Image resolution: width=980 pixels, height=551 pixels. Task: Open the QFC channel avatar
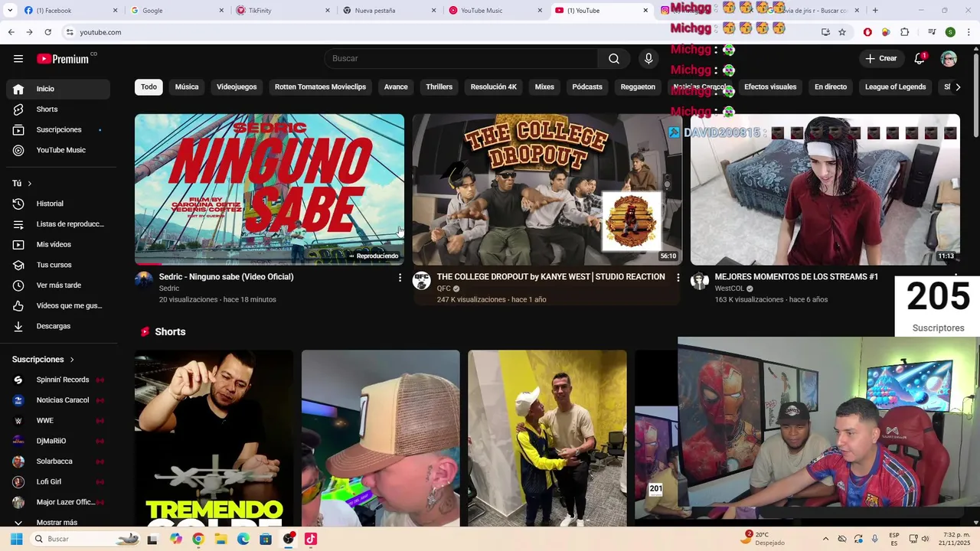422,281
